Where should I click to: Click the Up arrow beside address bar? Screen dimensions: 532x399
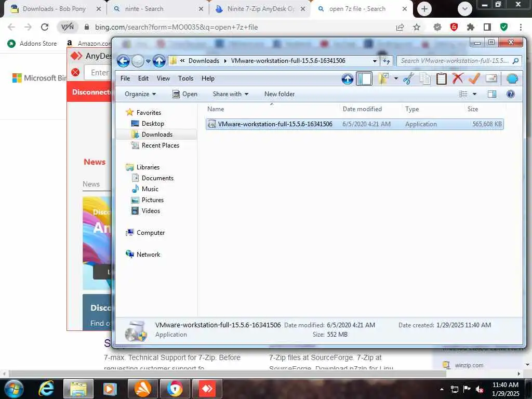(x=159, y=61)
